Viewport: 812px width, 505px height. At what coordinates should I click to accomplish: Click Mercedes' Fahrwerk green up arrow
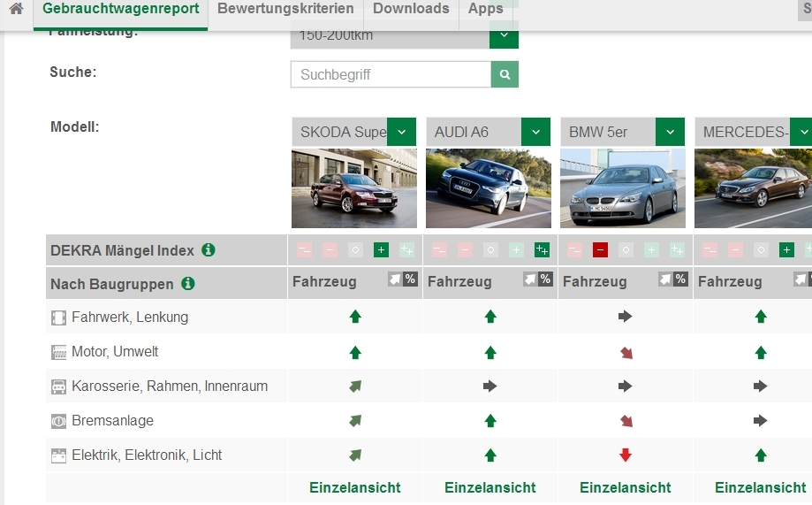point(761,317)
